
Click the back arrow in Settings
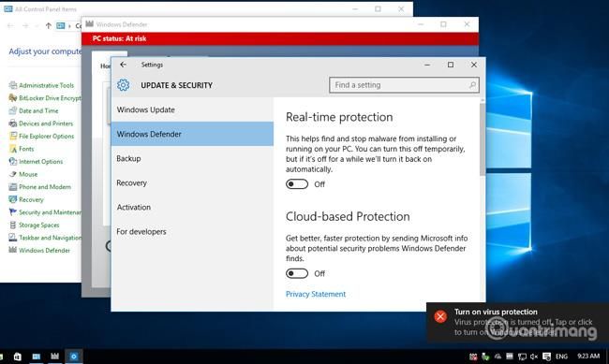point(123,65)
